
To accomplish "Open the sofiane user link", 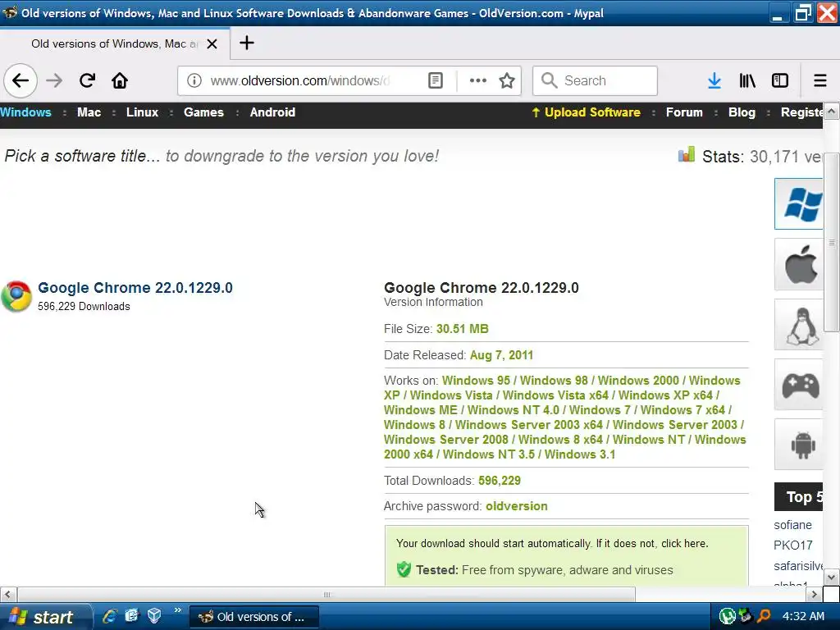I will coord(793,525).
